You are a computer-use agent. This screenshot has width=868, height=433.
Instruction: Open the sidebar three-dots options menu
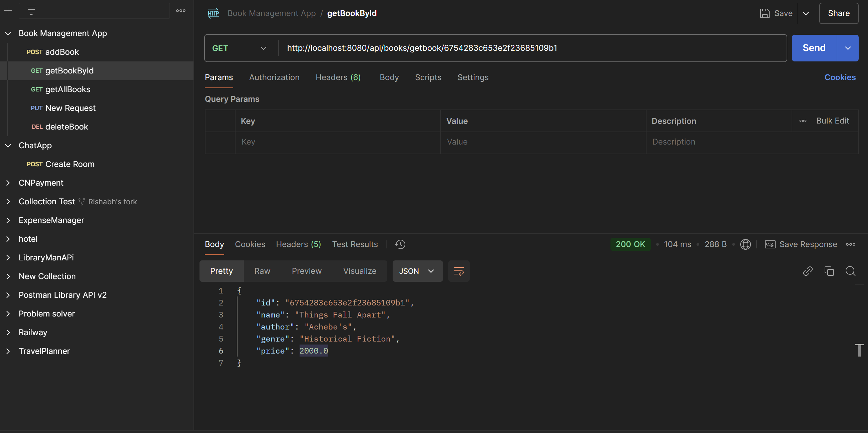180,11
